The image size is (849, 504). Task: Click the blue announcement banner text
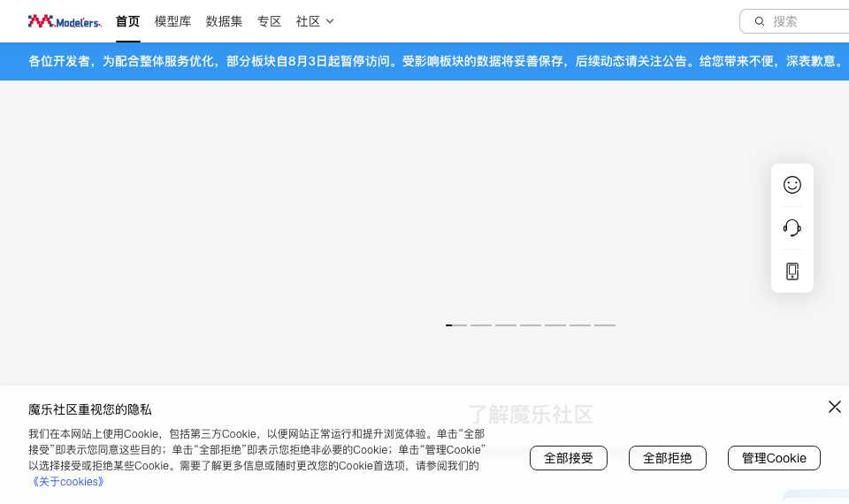(x=436, y=61)
